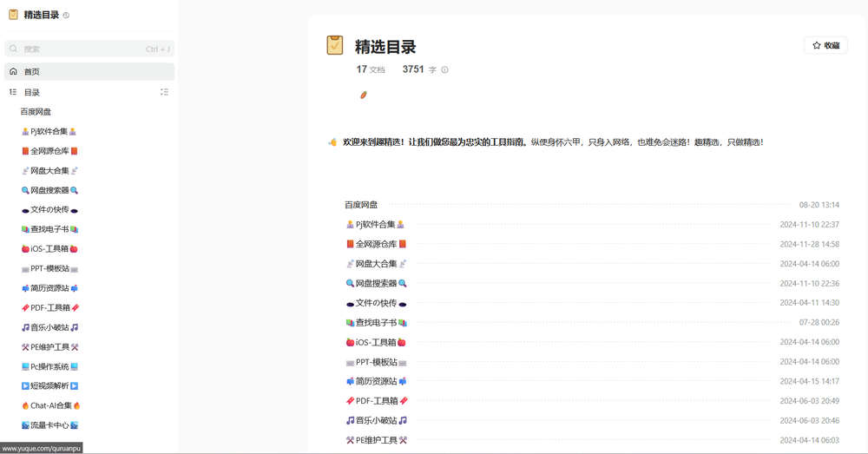Open PDF-工具箱 in sidebar tree
This screenshot has width=868, height=454.
49,308
